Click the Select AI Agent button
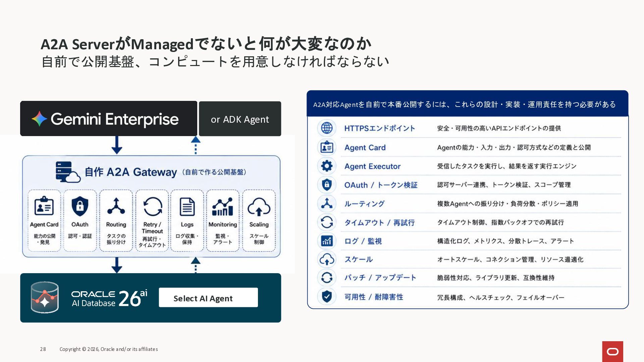The height and width of the screenshot is (362, 644). [x=208, y=298]
